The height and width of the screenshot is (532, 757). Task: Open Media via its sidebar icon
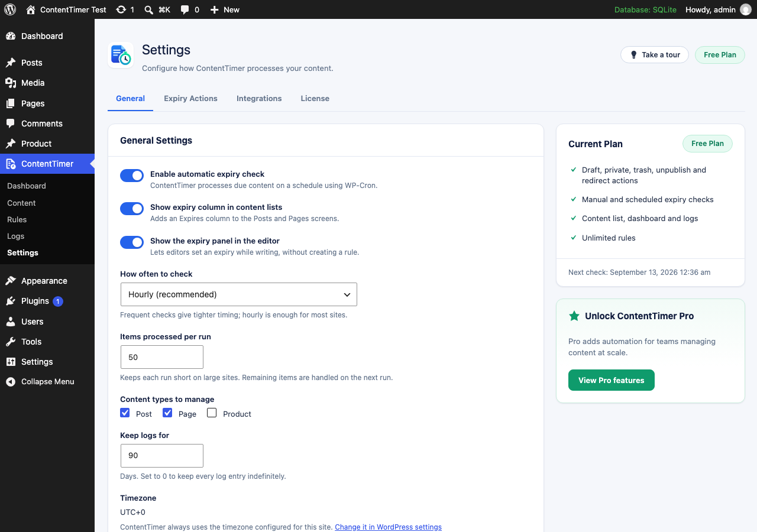tap(11, 83)
